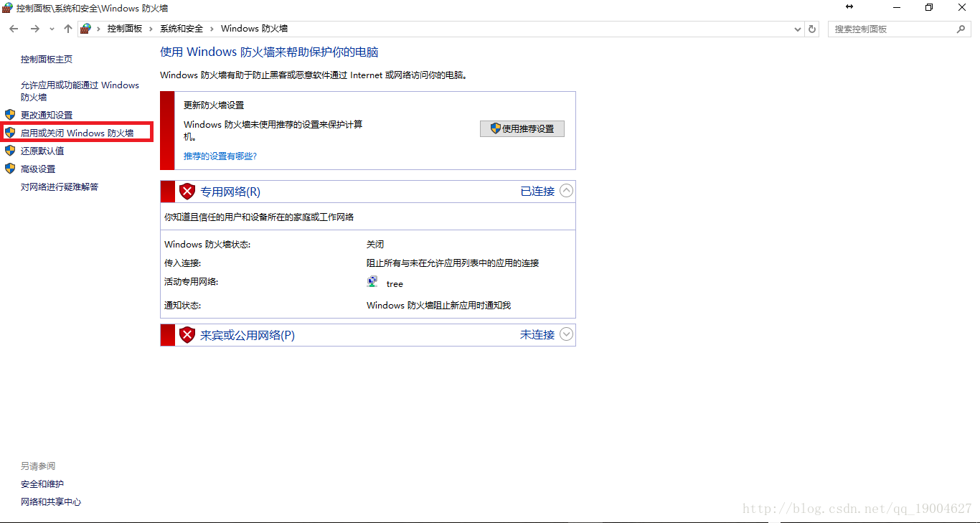Expand 来宾或公用网络 section with chevron
The height and width of the screenshot is (523, 980).
click(x=567, y=334)
